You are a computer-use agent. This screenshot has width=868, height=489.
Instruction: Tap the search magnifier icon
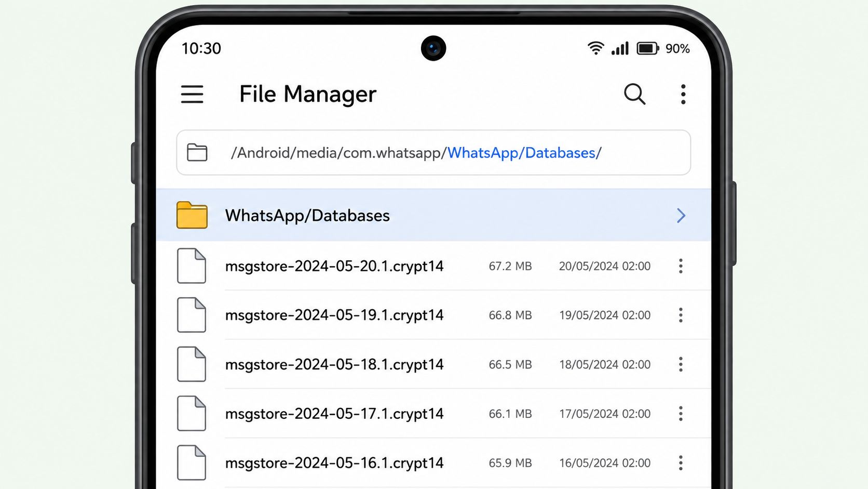(x=634, y=94)
